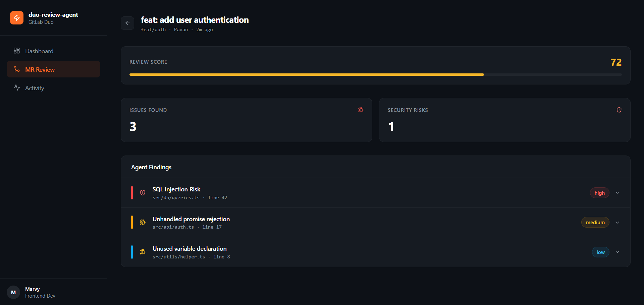Expand the Unused variable declaration finding
Viewport: 644px width, 305px height.
618,252
